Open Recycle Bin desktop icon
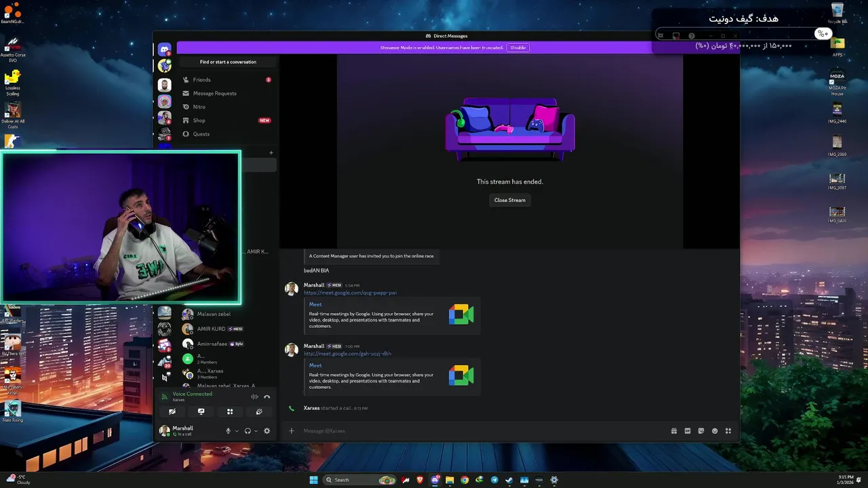The image size is (868, 488). click(837, 13)
